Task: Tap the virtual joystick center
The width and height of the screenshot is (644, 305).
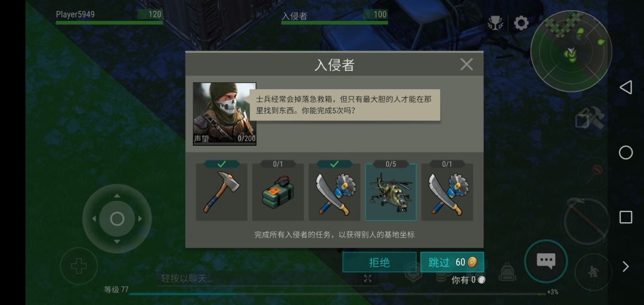Action: [x=117, y=219]
